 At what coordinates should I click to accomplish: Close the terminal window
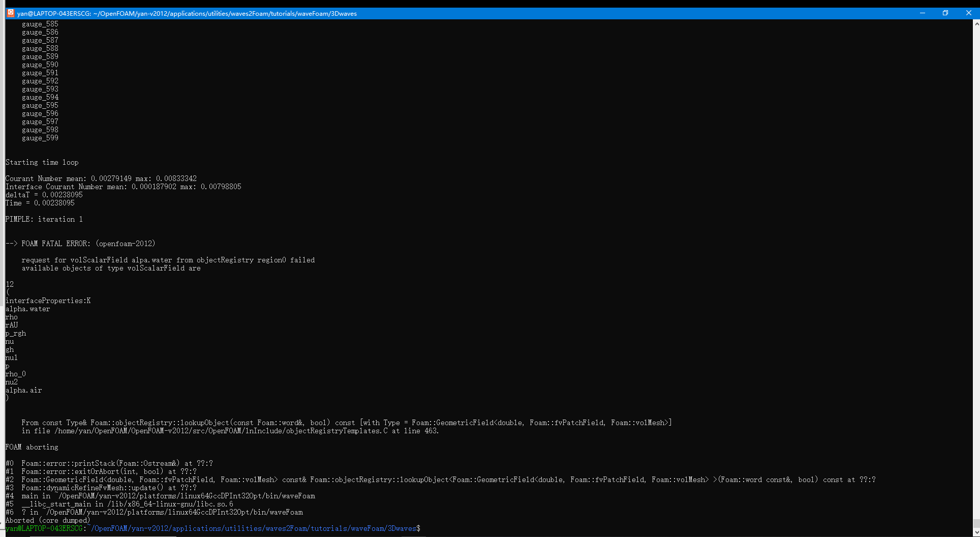click(x=968, y=13)
